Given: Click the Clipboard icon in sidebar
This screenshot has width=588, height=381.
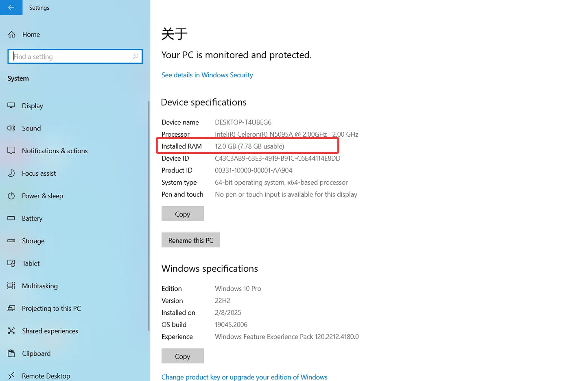Looking at the screenshot, I should (11, 353).
